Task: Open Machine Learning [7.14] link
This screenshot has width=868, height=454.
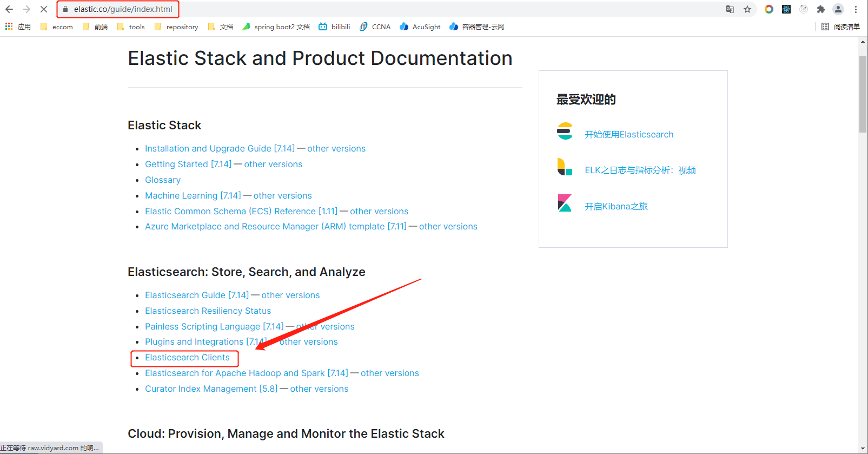Action: (193, 195)
